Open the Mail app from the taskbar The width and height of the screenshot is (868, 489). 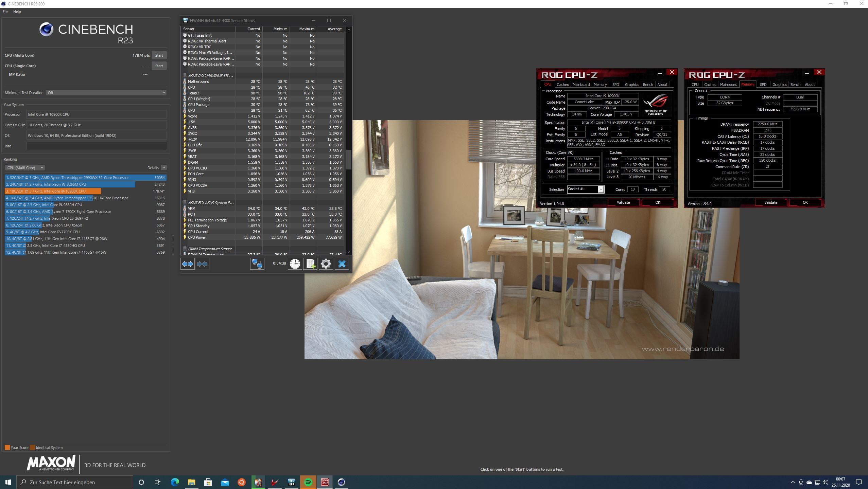tap(225, 482)
